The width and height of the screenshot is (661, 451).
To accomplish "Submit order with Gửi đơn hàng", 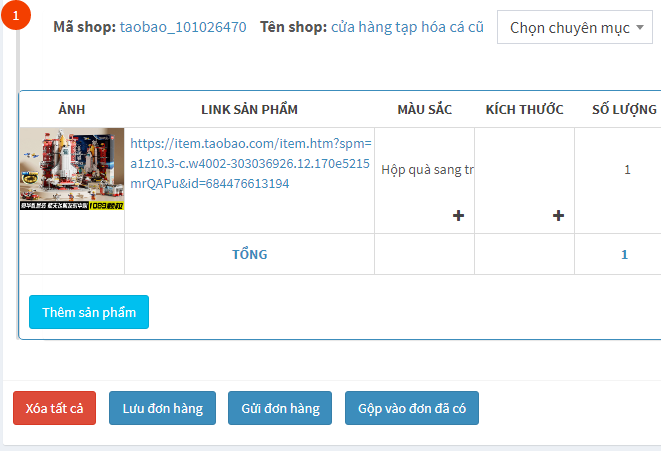I will [x=280, y=408].
